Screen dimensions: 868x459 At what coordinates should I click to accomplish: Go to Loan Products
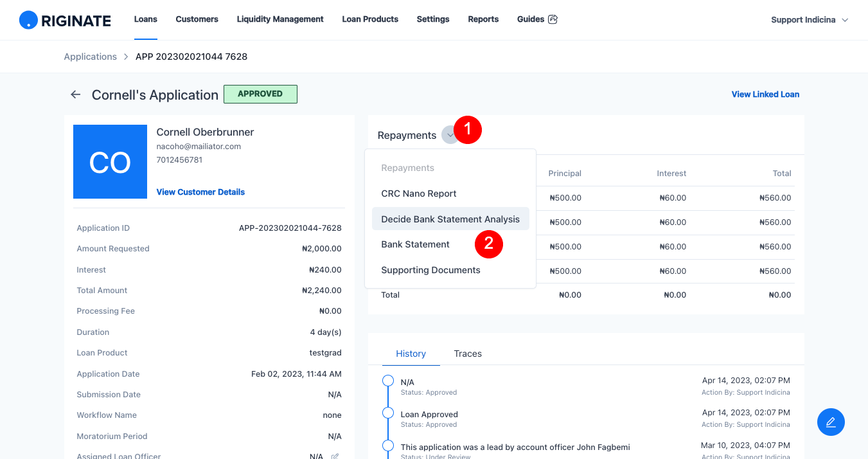point(370,19)
